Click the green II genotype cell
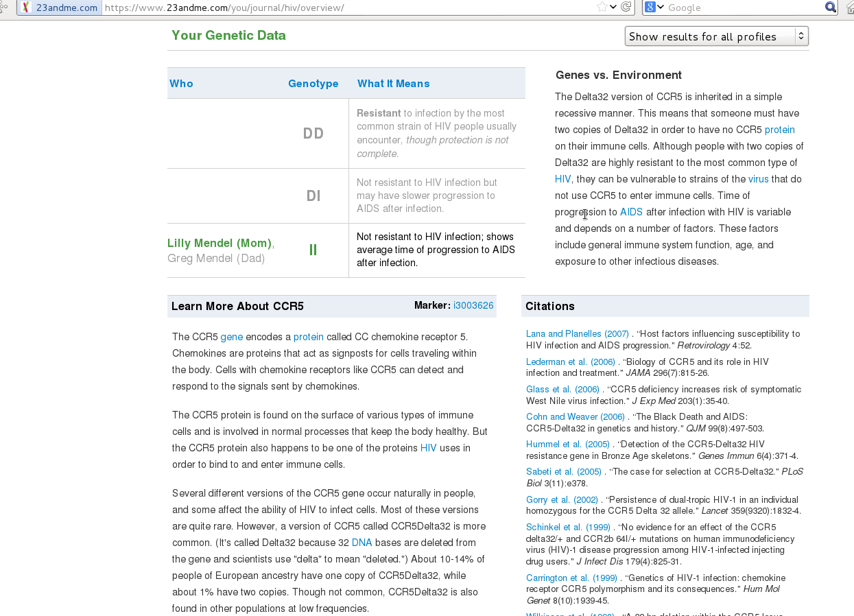Viewport: 854px width, 616px height. click(x=313, y=250)
